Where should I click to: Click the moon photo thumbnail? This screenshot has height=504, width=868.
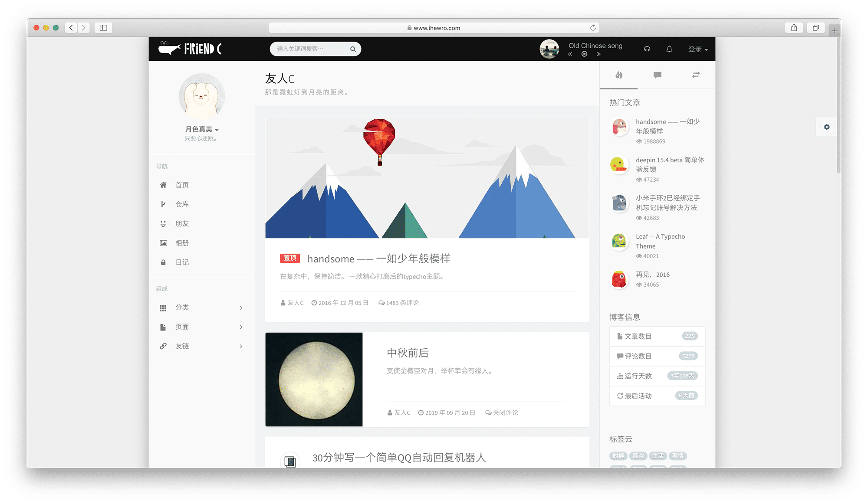point(314,380)
